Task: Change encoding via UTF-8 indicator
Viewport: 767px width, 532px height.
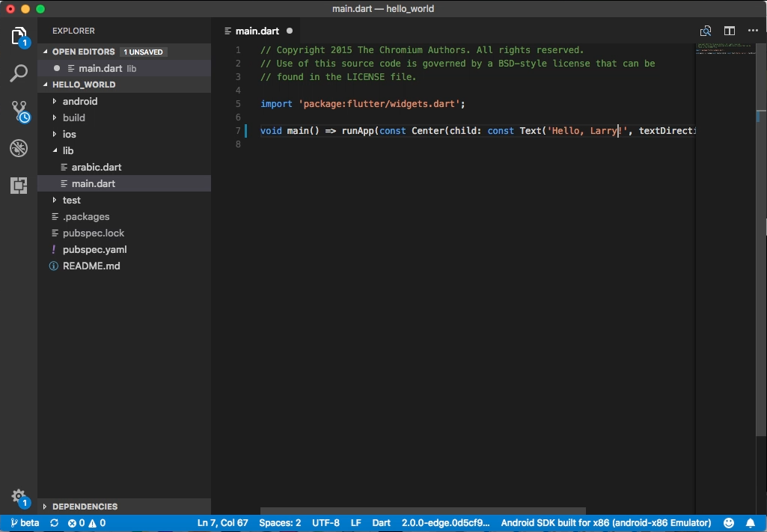Action: (x=326, y=523)
